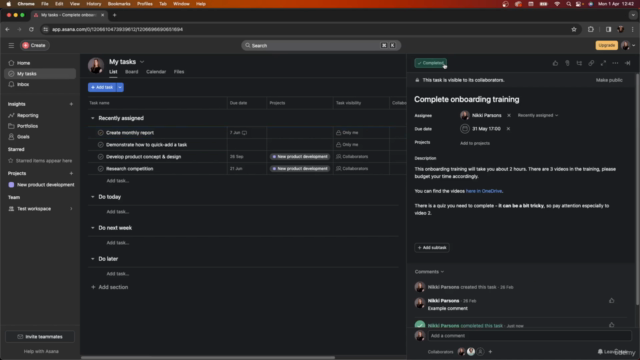Click Invite teammates button
This screenshot has width=640, height=360.
click(40, 337)
